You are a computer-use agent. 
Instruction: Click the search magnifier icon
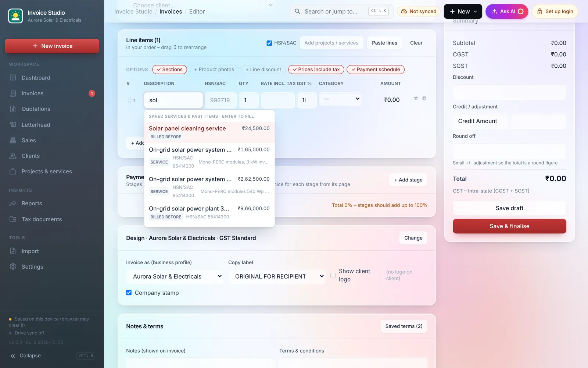tap(298, 11)
